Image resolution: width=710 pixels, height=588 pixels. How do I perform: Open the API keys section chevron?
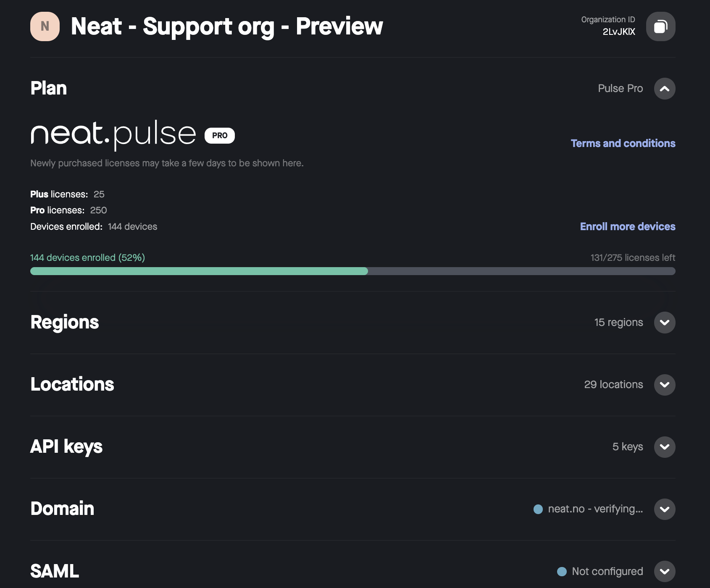point(665,447)
